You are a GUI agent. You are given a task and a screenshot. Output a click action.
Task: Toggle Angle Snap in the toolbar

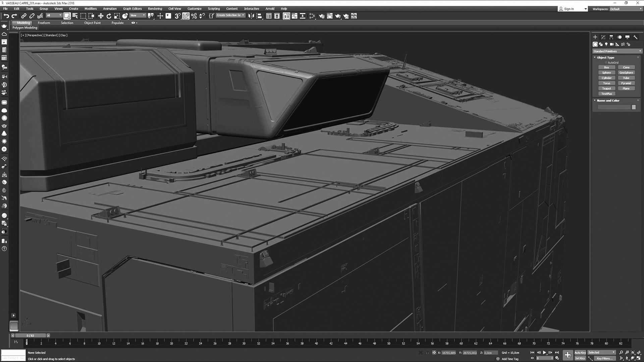186,16
